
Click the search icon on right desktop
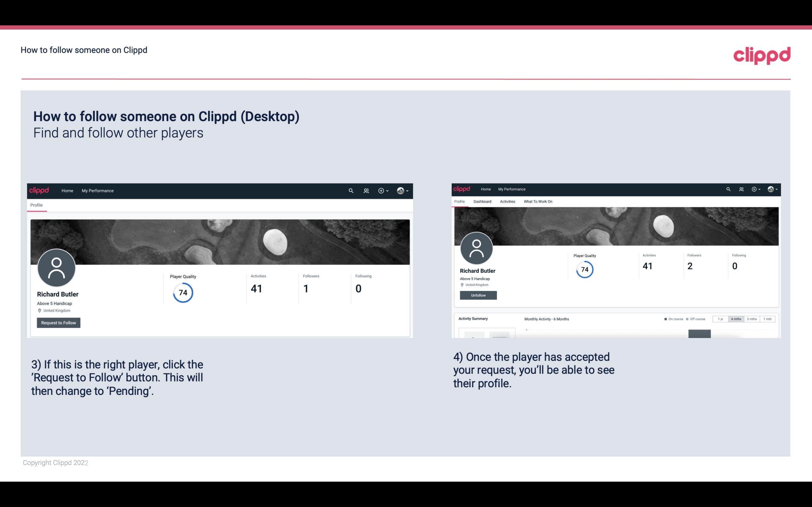pos(728,189)
